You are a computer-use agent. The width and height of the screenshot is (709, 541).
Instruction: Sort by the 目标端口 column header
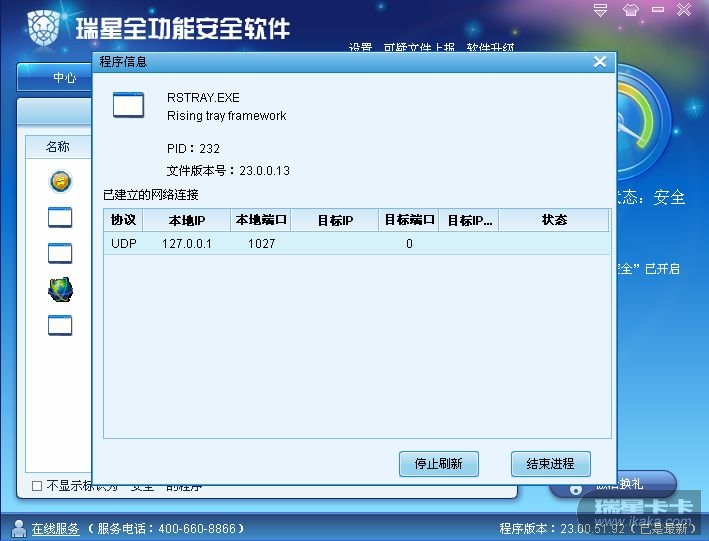[x=409, y=220]
